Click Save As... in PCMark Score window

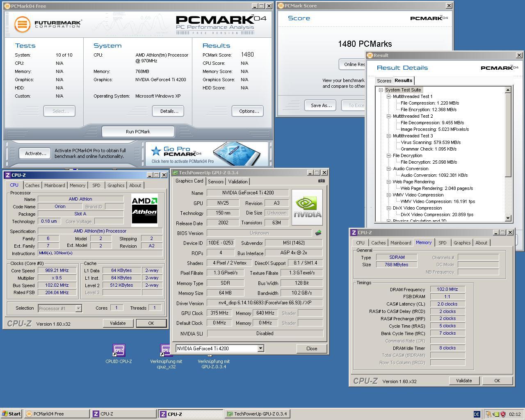pos(321,105)
